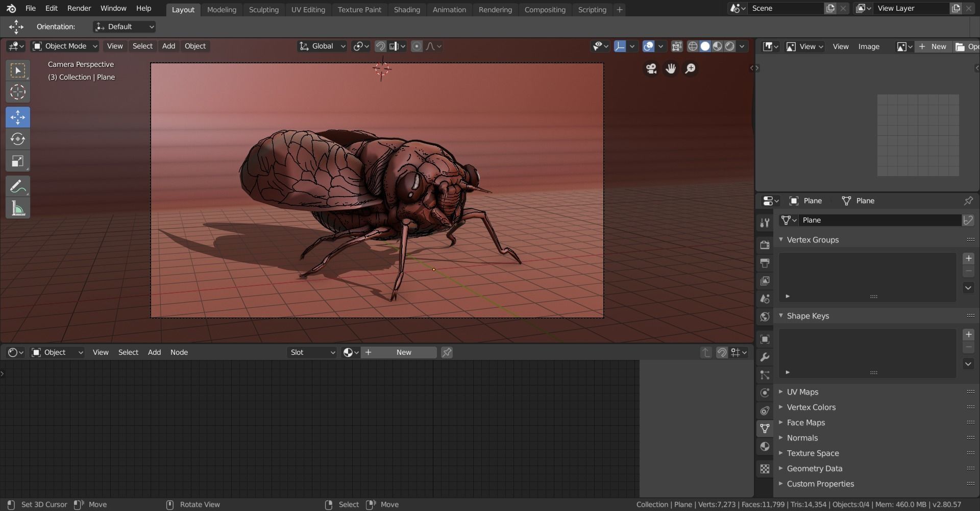Click New image button in image editor
Viewport: 980px width, 511px height.
tap(933, 46)
